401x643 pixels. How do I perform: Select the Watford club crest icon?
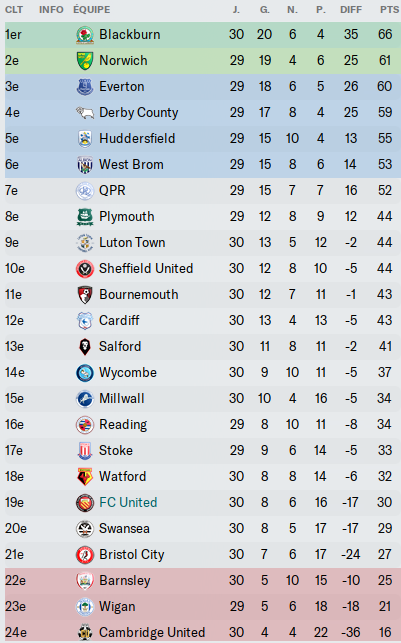tap(85, 477)
